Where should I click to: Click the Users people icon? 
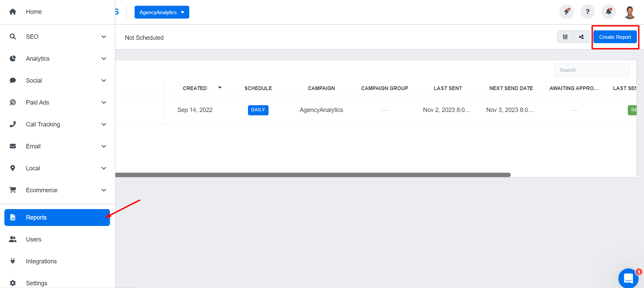click(13, 239)
